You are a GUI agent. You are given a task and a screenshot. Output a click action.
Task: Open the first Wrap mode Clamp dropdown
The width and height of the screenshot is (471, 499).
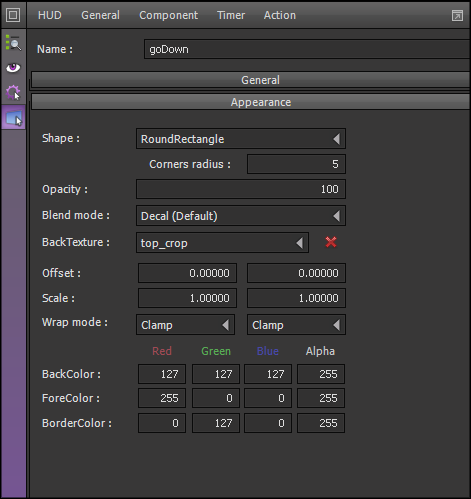pos(185,325)
